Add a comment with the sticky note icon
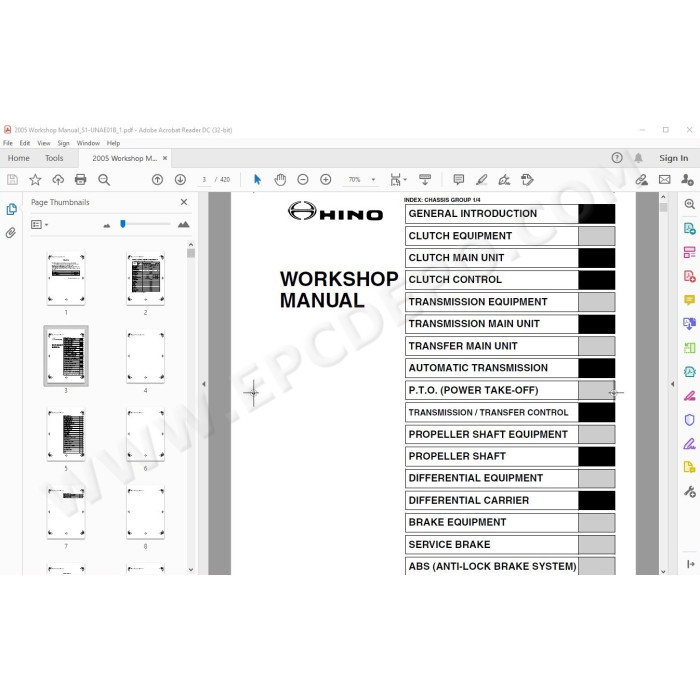Screen dimensions: 700x700 click(458, 180)
